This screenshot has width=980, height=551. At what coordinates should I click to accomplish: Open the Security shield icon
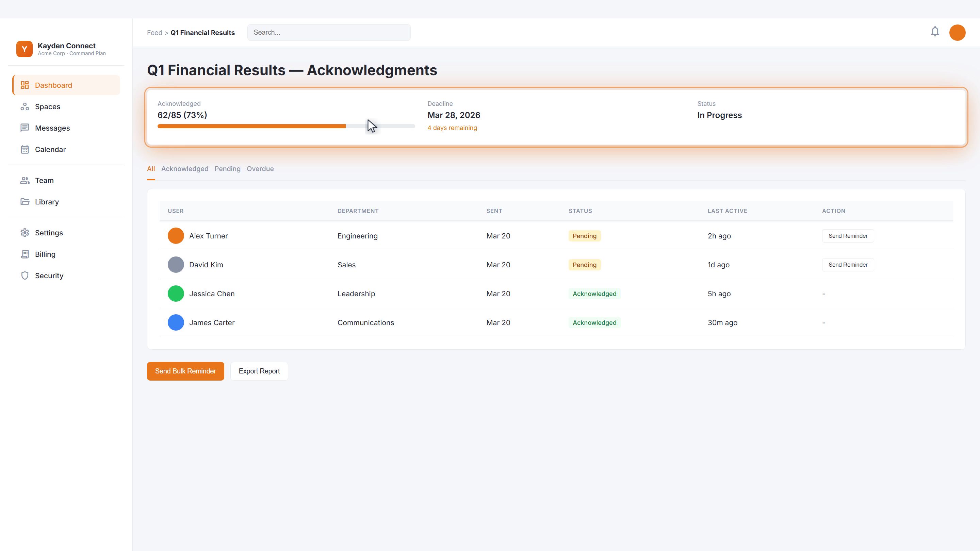pos(25,276)
